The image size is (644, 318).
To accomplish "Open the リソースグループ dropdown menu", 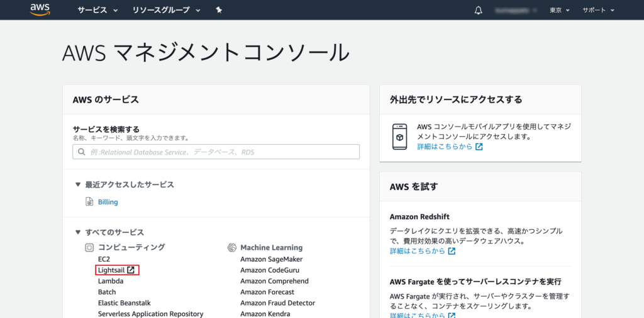I will click(166, 10).
